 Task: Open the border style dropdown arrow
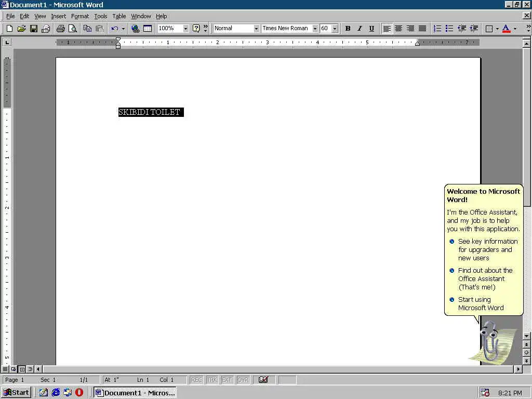[497, 29]
